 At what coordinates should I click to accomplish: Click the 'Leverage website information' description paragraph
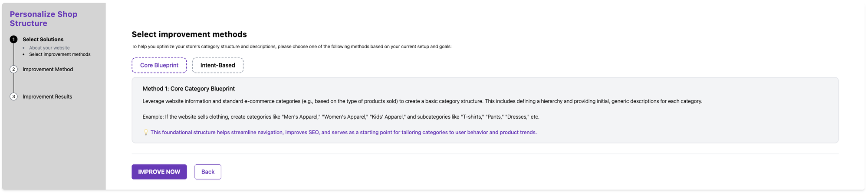pos(422,101)
